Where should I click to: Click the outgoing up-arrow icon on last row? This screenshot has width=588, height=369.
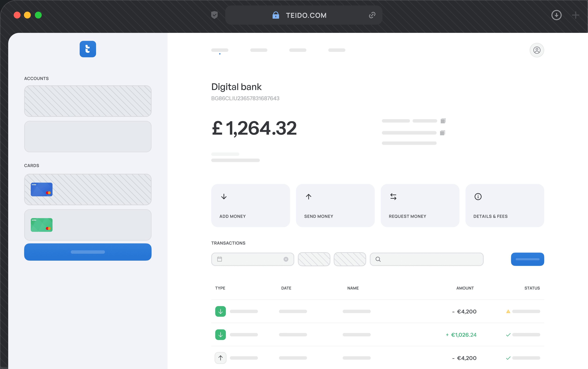tap(220, 358)
